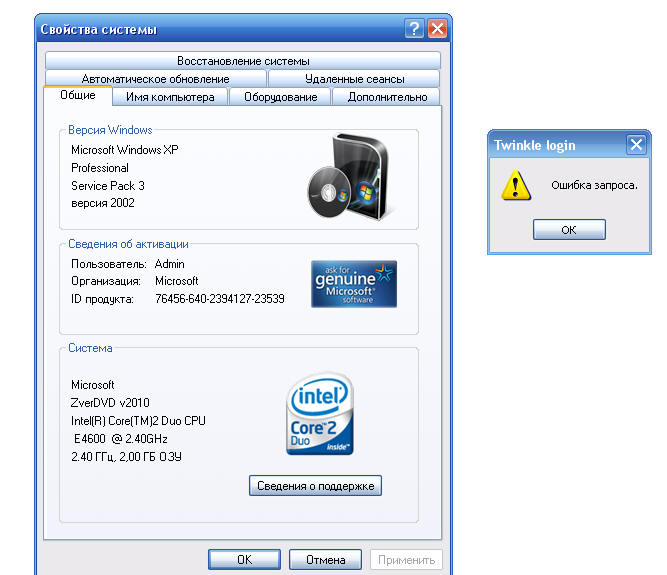The height and width of the screenshot is (575, 667).
Task: Click the ZverDVD v2010 text
Action: click(110, 402)
